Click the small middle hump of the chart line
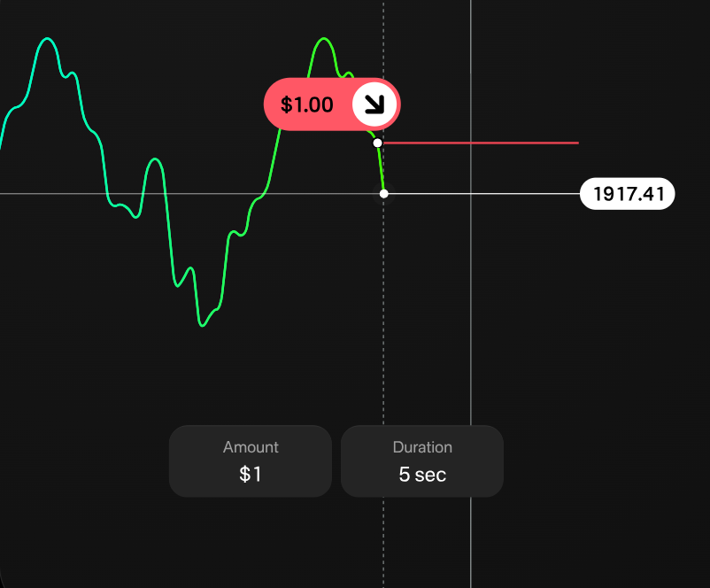Image resolution: width=710 pixels, height=588 pixels. click(155, 160)
